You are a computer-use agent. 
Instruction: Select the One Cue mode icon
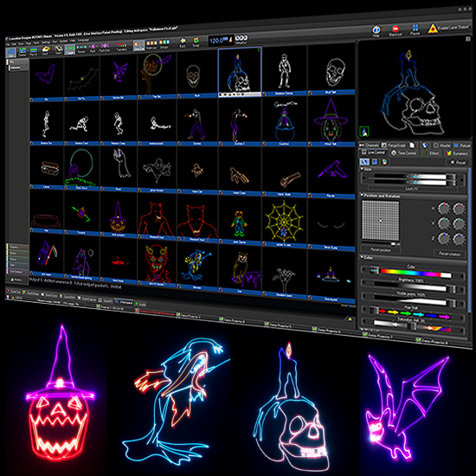click(139, 46)
